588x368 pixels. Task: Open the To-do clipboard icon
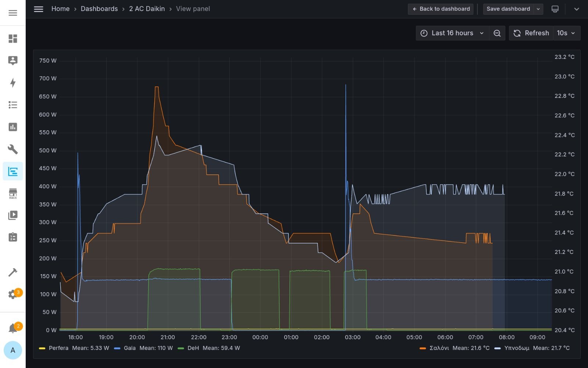pyautogui.click(x=13, y=237)
